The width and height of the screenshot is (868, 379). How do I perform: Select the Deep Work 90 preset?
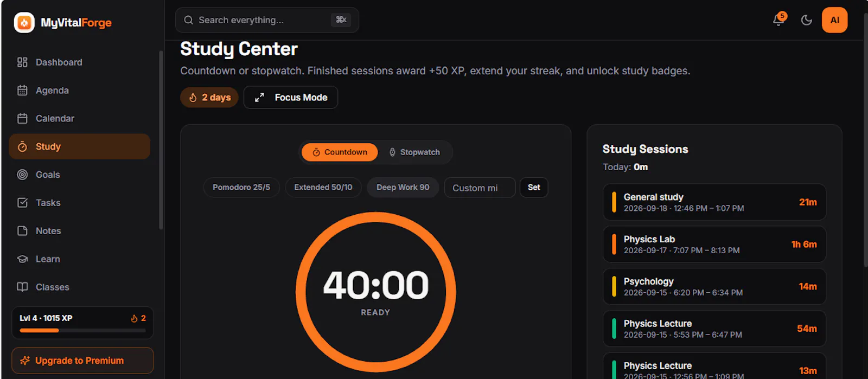click(x=403, y=188)
